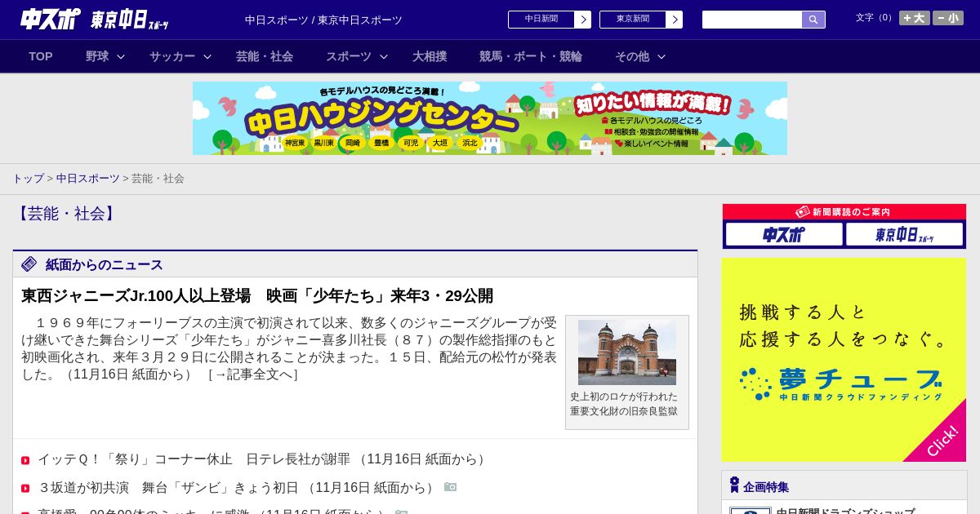Decrease text size with 小 button

click(x=948, y=18)
